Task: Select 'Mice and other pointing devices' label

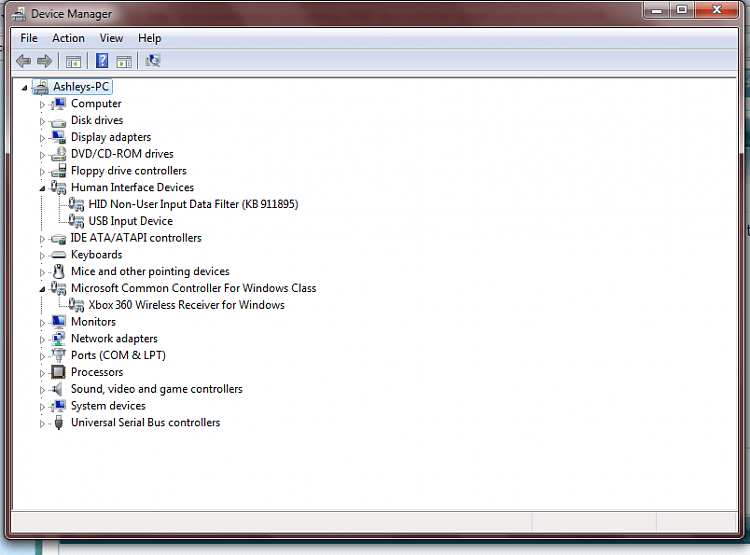Action: tap(150, 271)
